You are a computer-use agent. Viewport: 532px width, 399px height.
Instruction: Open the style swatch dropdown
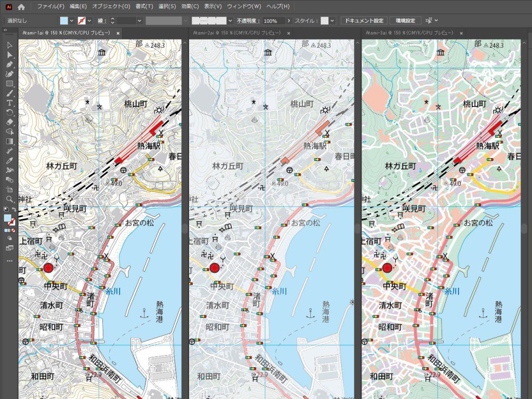pos(332,20)
